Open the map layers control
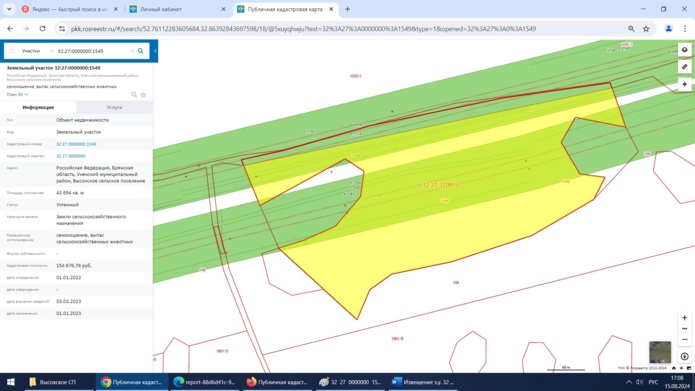The height and width of the screenshot is (391, 695). pyautogui.click(x=684, y=50)
